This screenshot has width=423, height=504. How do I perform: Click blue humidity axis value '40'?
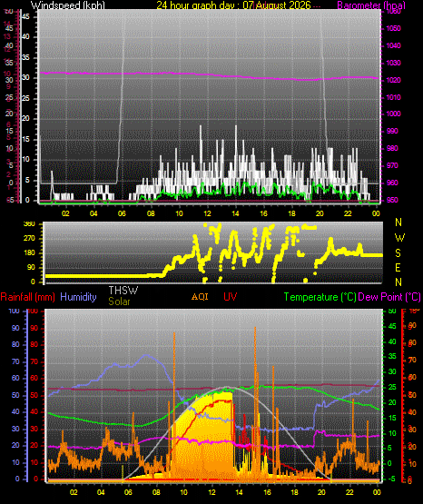pyautogui.click(x=15, y=411)
